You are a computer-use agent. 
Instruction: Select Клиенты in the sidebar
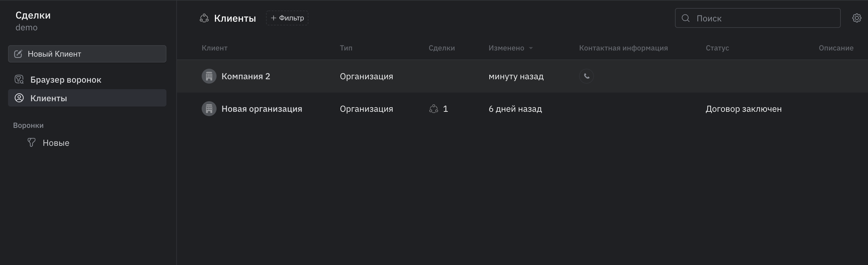coord(87,98)
